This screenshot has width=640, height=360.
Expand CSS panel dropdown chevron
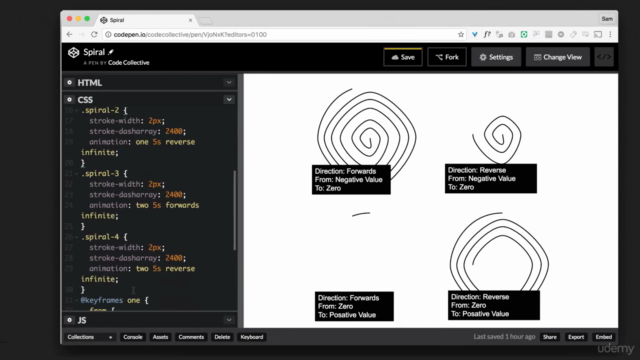coord(229,100)
